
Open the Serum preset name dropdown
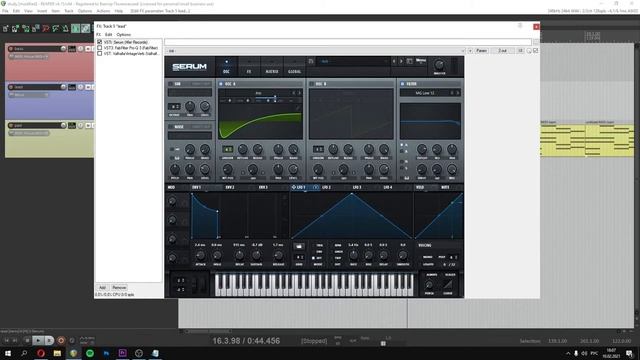353,61
